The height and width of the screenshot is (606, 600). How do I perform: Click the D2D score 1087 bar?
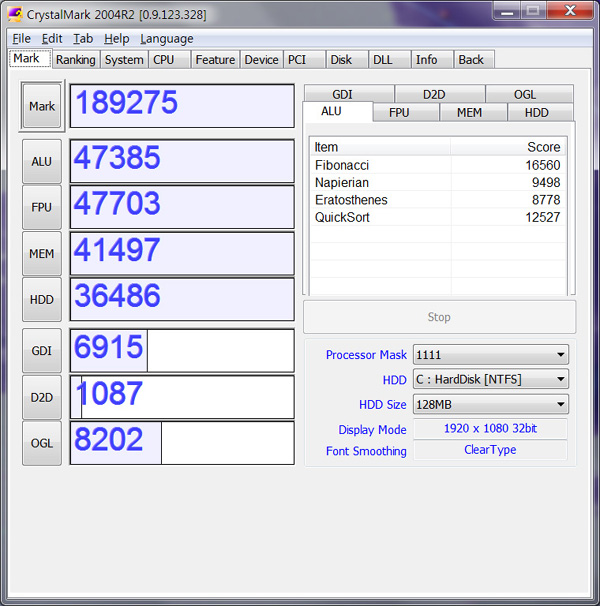tap(182, 397)
